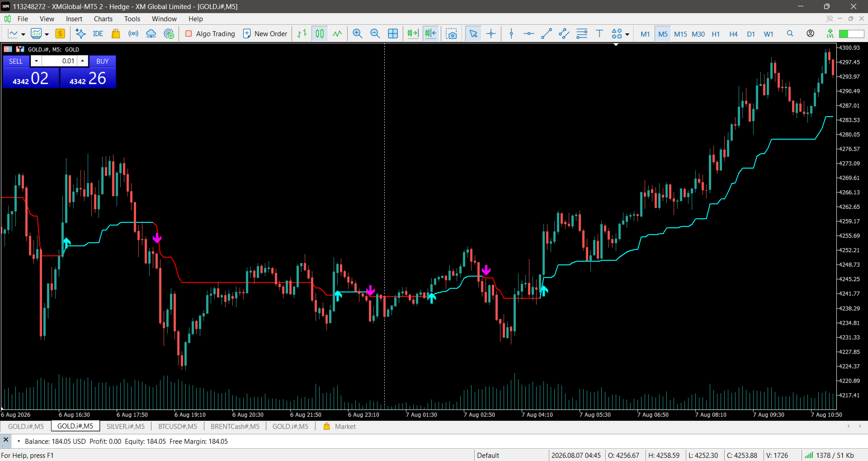This screenshot has width=868, height=461.
Task: Open the File menu
Action: coord(23,19)
